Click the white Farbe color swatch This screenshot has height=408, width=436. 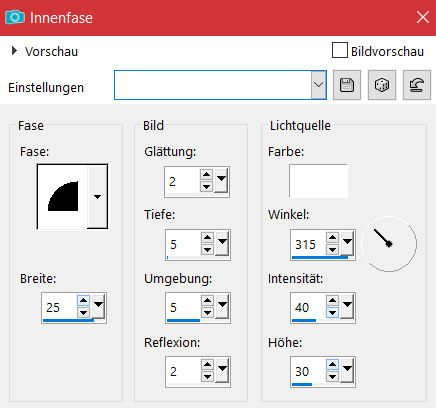[318, 181]
